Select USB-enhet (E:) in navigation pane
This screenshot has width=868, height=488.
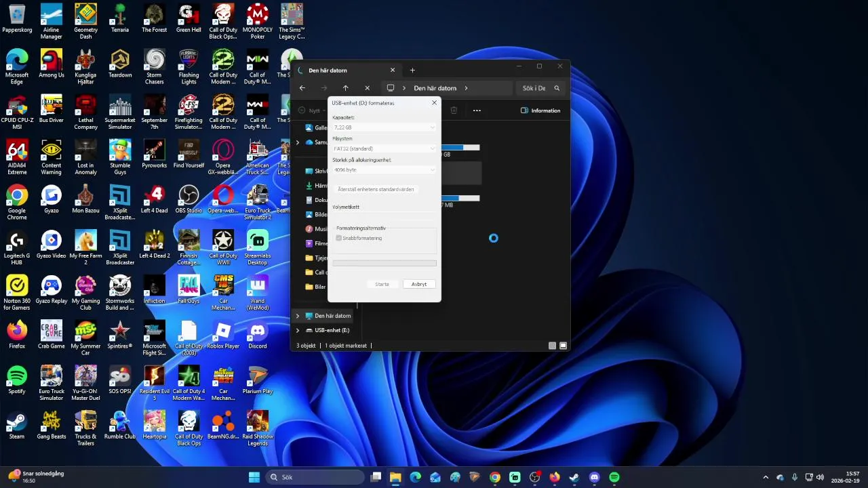(332, 330)
